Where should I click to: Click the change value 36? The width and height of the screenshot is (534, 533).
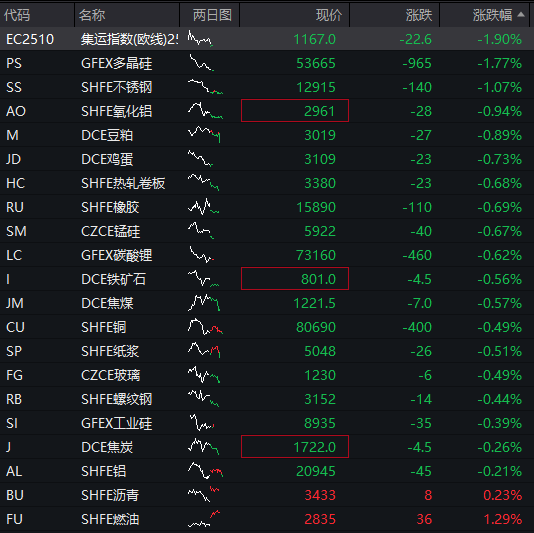pyautogui.click(x=424, y=519)
